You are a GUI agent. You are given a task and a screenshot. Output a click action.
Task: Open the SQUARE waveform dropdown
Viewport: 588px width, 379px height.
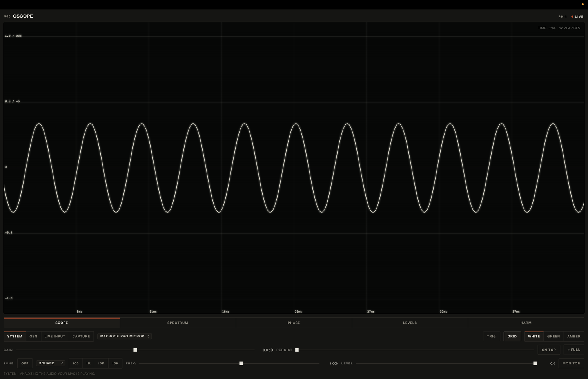51,363
